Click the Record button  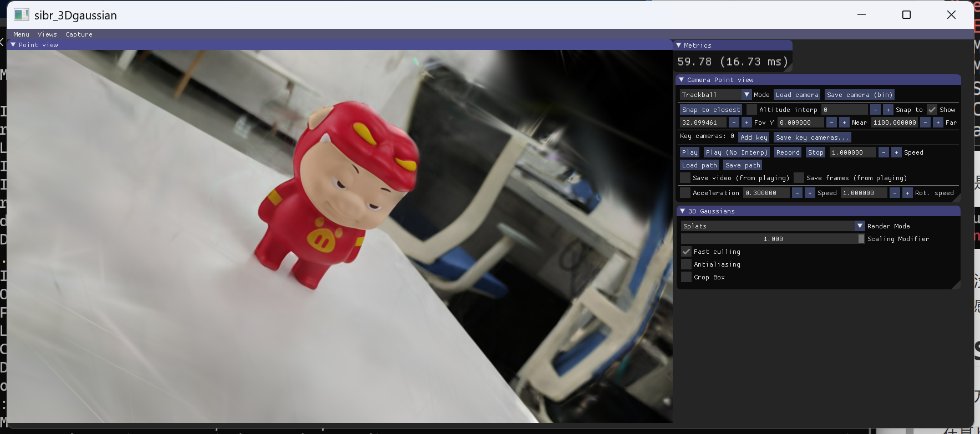pos(788,152)
